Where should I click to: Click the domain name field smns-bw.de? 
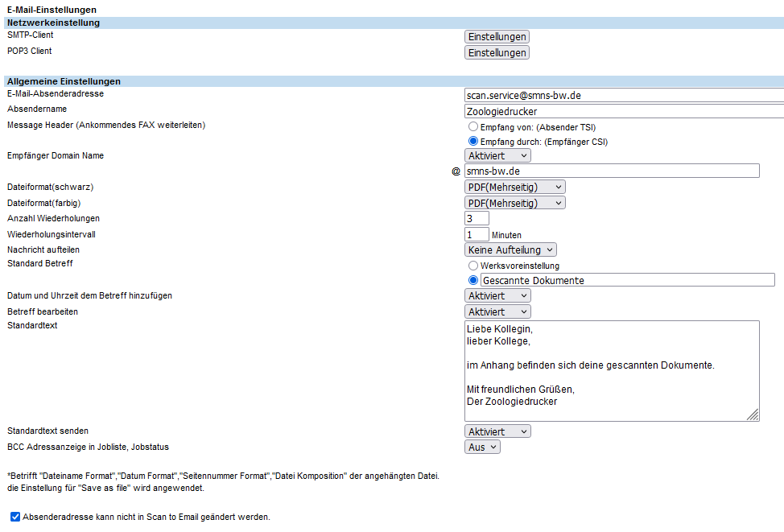pos(612,171)
